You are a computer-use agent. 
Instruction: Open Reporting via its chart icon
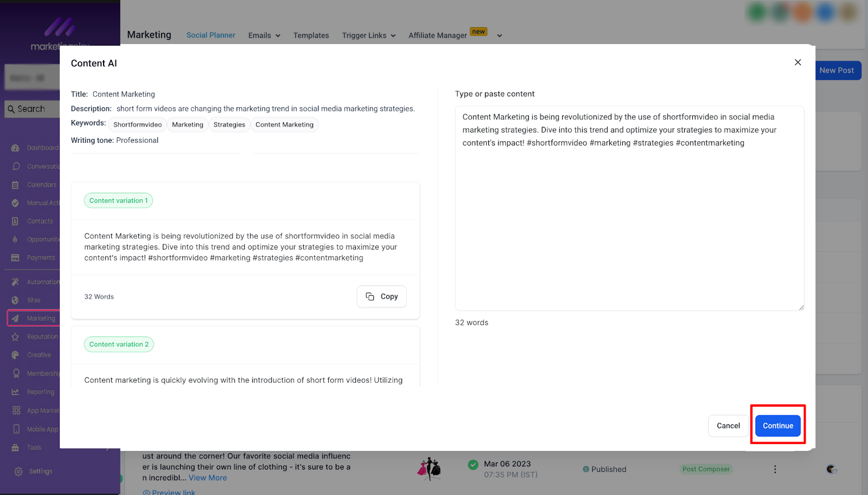[16, 392]
